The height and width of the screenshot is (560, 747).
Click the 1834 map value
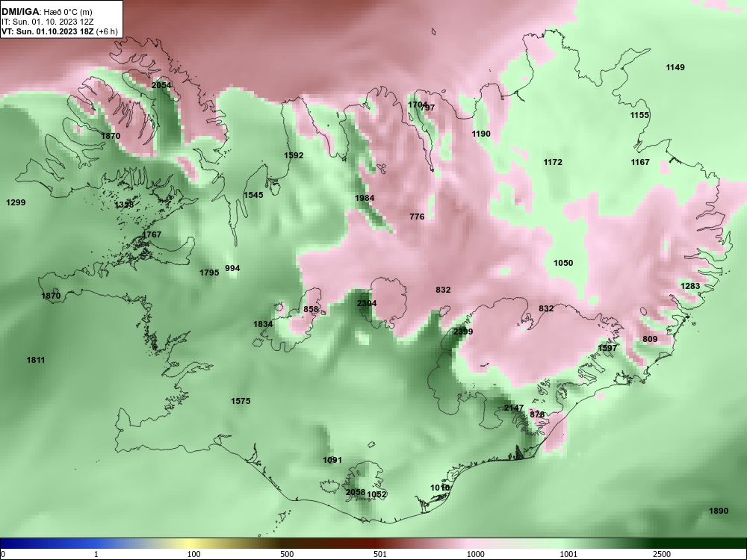click(x=263, y=324)
